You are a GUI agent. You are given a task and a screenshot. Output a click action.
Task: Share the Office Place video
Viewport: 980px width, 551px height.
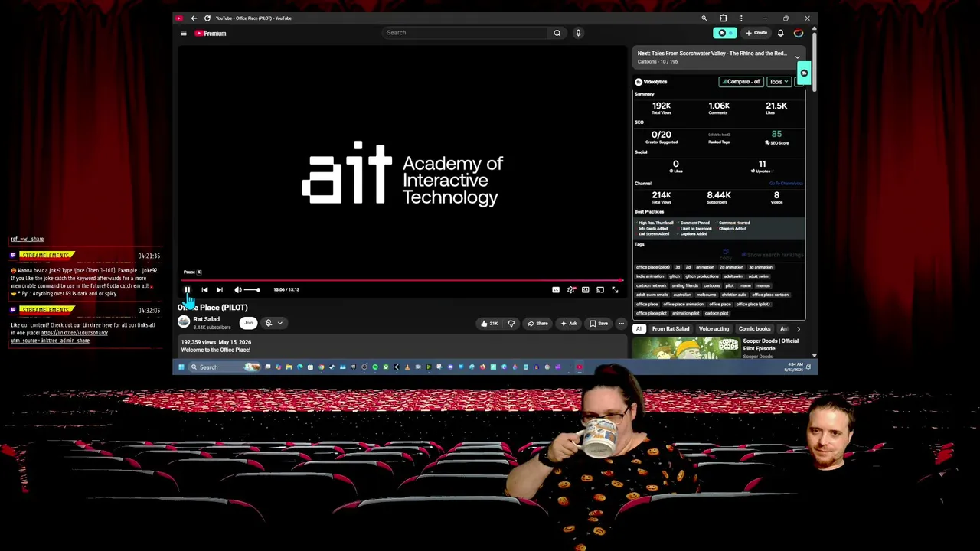coord(537,324)
